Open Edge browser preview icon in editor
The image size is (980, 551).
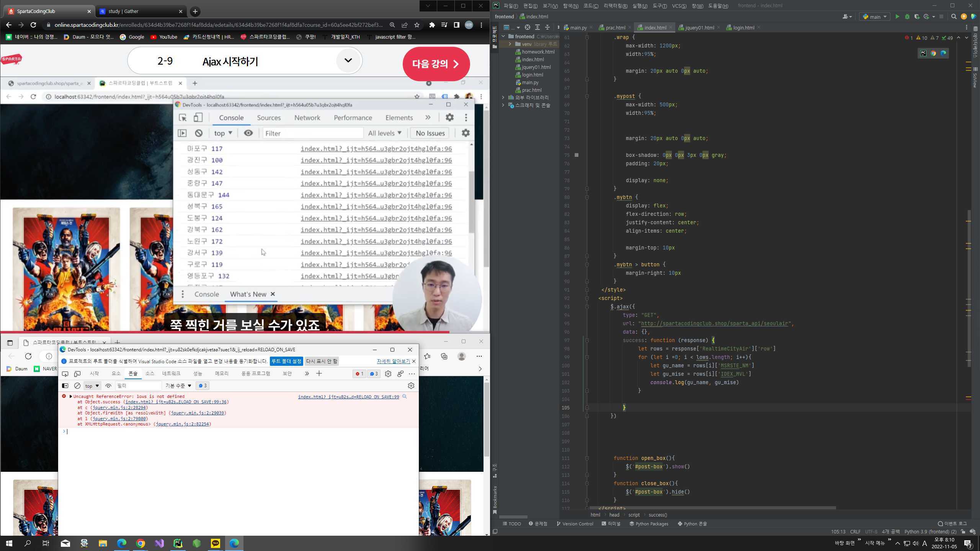(x=943, y=53)
